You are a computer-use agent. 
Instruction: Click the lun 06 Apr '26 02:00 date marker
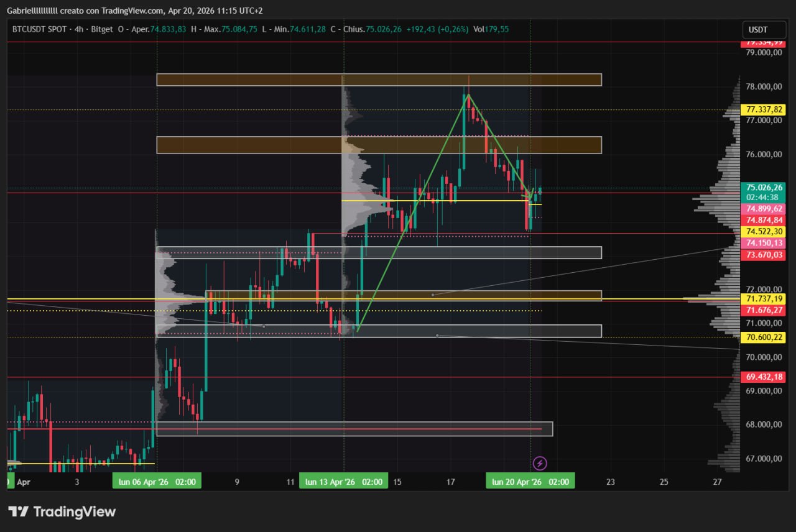pos(157,481)
